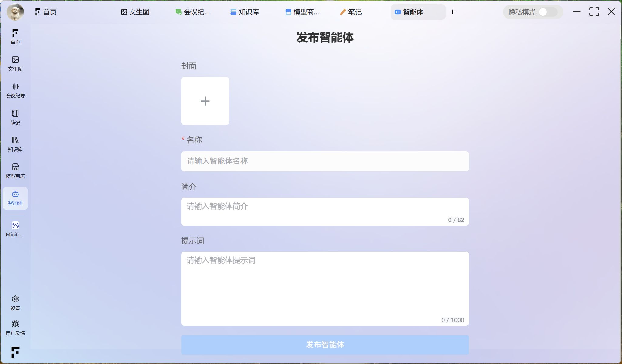The height and width of the screenshot is (364, 622).
Task: Add a new tab with plus button
Action: pyautogui.click(x=452, y=12)
